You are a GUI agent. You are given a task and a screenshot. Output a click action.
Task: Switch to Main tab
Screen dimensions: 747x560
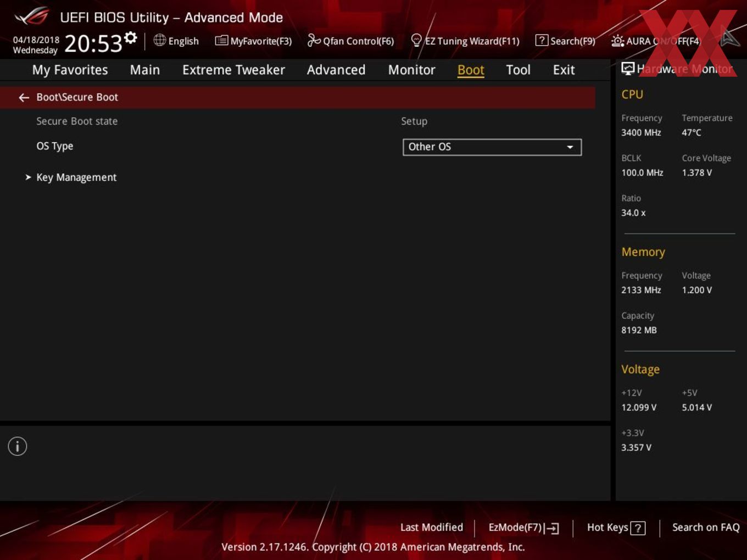coord(145,70)
